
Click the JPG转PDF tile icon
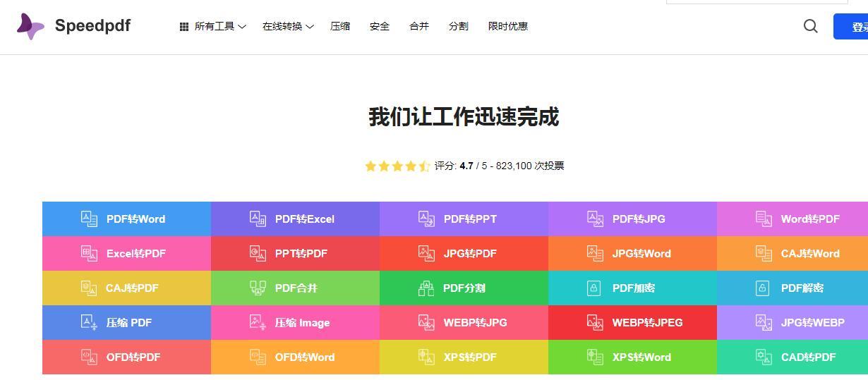click(426, 253)
